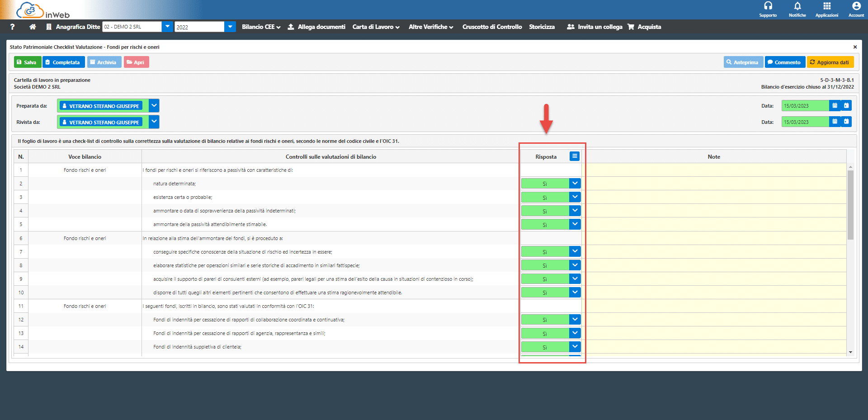The image size is (868, 420).
Task: Click the Risposta column header
Action: 546,156
